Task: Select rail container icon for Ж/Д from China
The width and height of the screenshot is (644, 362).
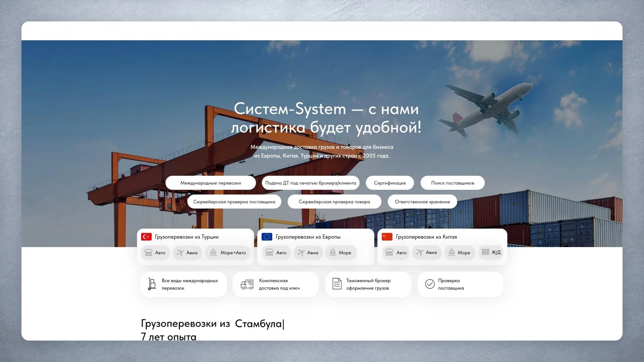Action: tap(485, 252)
